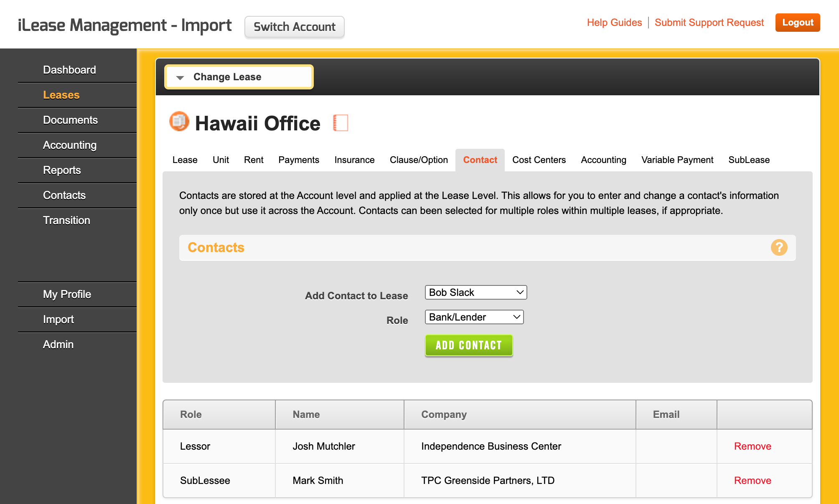Click the iLease Management - Import heading
This screenshot has height=504, width=839.
pyautogui.click(x=125, y=25)
